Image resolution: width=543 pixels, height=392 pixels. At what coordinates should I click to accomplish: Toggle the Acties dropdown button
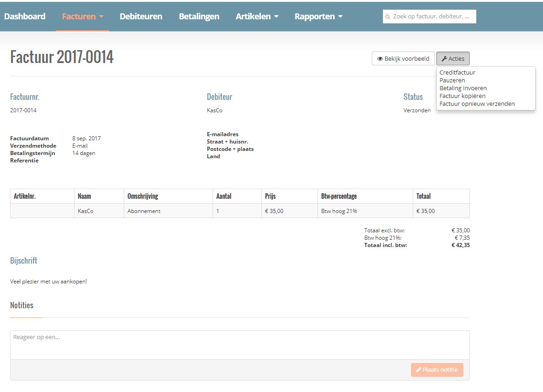pyautogui.click(x=453, y=58)
